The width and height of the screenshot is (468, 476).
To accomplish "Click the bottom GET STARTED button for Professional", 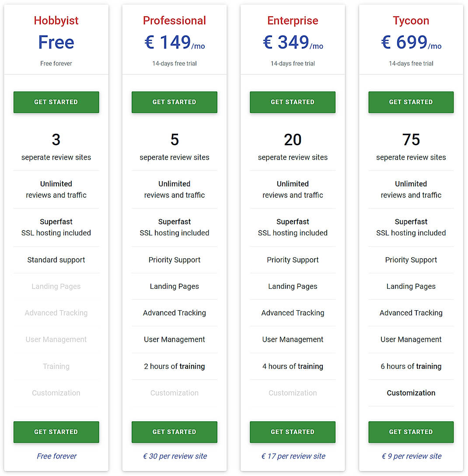I will pos(174,432).
